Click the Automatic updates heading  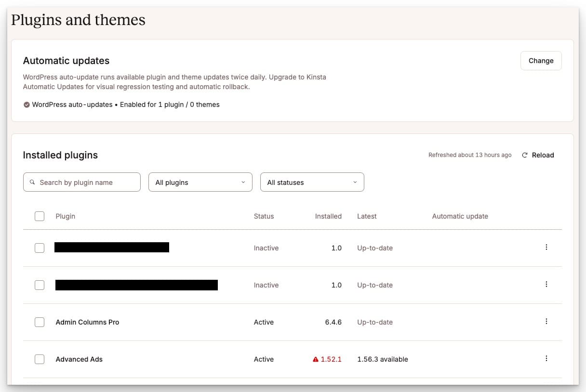(x=66, y=61)
